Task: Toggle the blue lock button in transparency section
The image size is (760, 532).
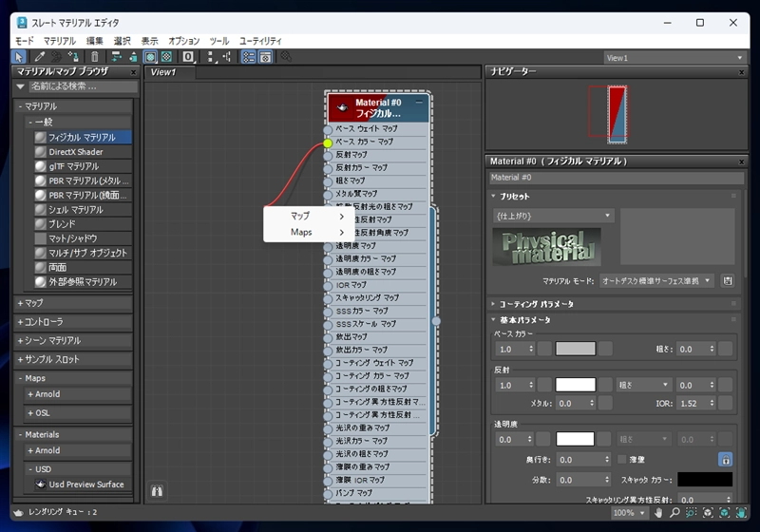Action: [x=725, y=459]
